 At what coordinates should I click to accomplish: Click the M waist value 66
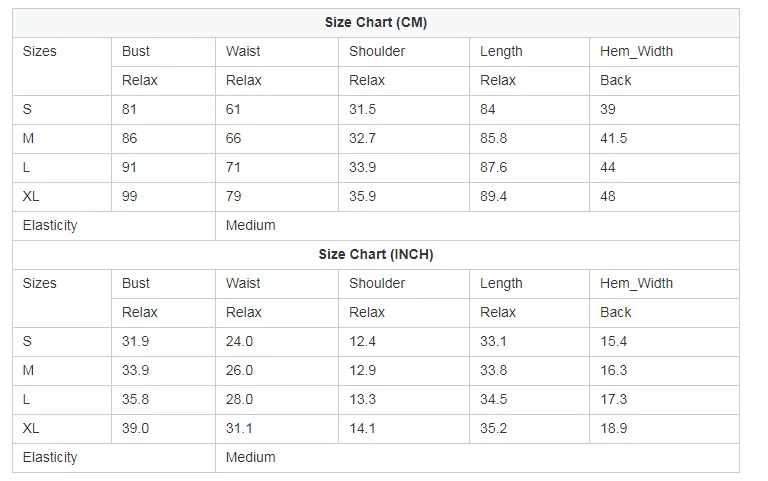tap(234, 138)
